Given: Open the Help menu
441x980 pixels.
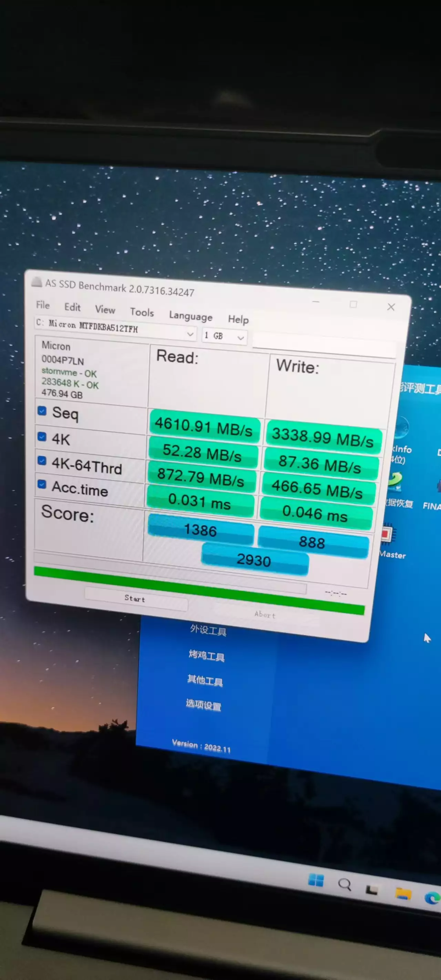Looking at the screenshot, I should pyautogui.click(x=238, y=319).
